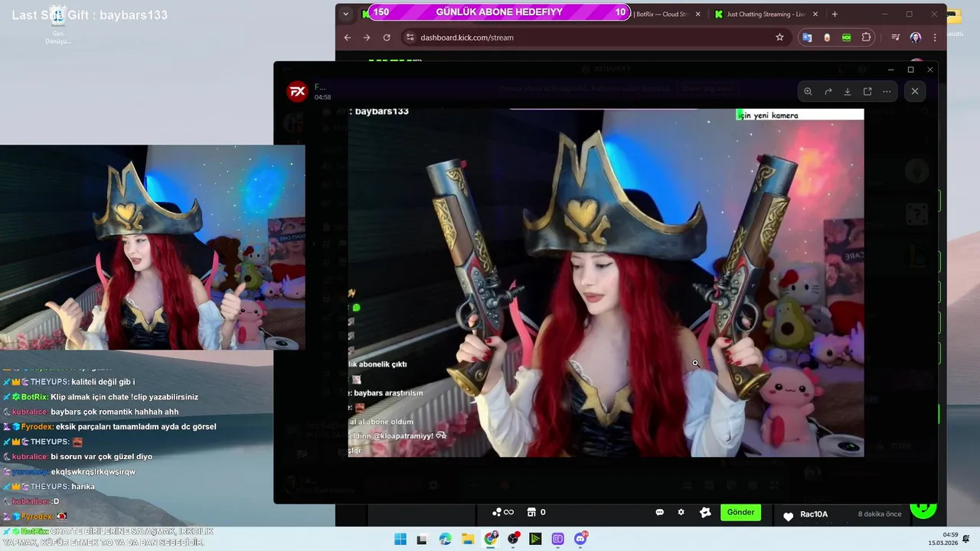Download the image from the viewer toolbar
The height and width of the screenshot is (551, 980).
[x=848, y=91]
